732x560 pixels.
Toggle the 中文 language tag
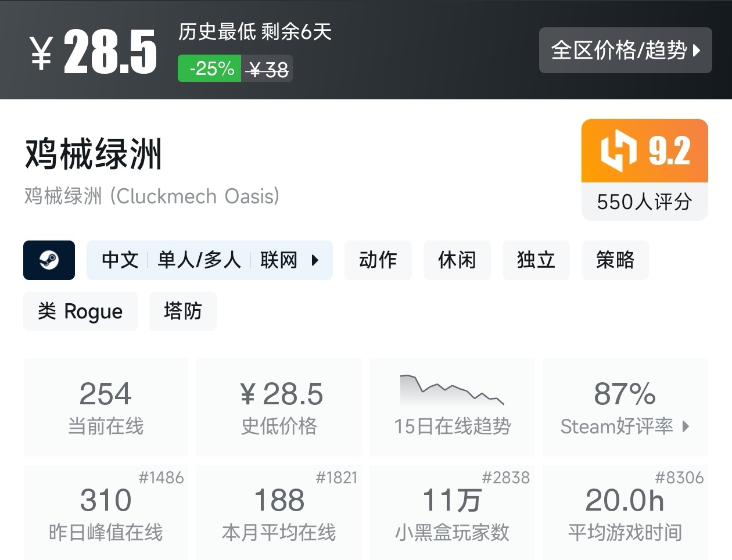[119, 260]
